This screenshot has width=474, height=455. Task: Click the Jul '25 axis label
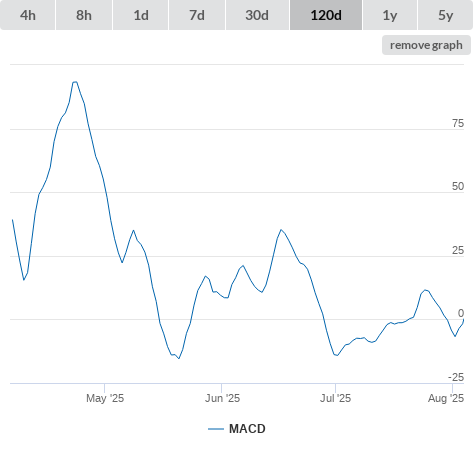(335, 398)
